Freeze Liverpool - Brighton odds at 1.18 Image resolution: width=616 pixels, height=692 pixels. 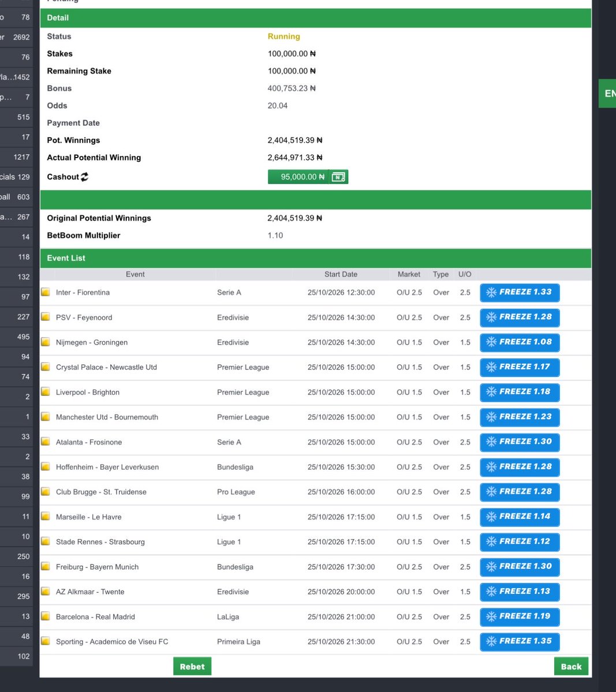pos(520,392)
